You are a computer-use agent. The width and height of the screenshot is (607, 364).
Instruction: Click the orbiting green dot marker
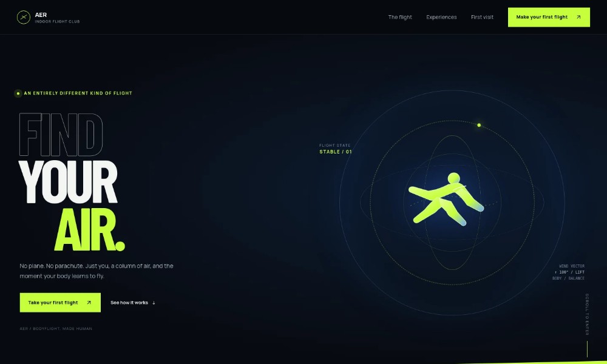pyautogui.click(x=479, y=125)
